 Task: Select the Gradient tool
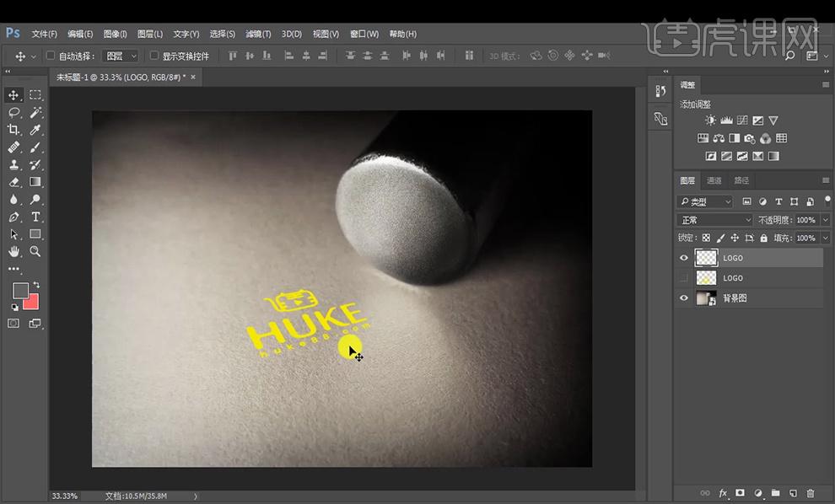pyautogui.click(x=35, y=182)
